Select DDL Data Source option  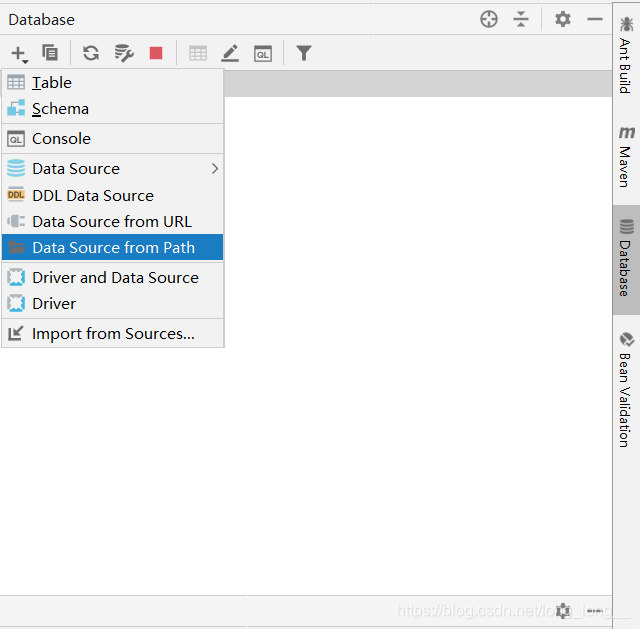tap(113, 196)
